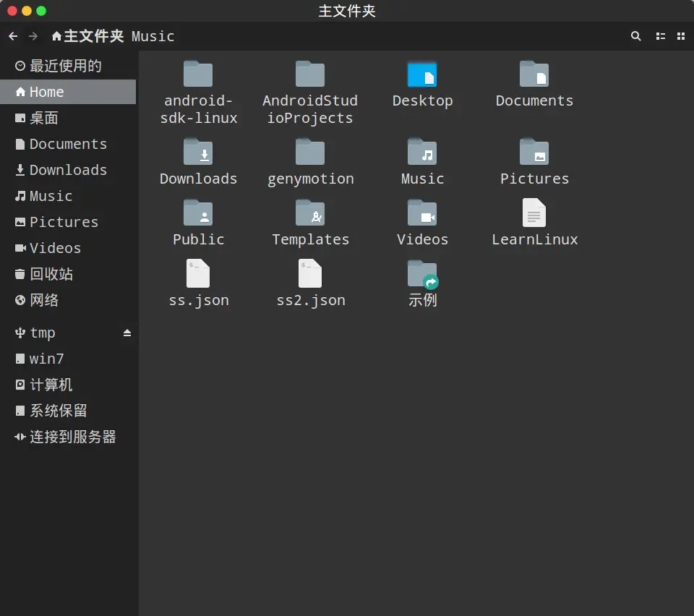The height and width of the screenshot is (616, 694).
Task: Click the back navigation arrow
Action: (x=12, y=36)
